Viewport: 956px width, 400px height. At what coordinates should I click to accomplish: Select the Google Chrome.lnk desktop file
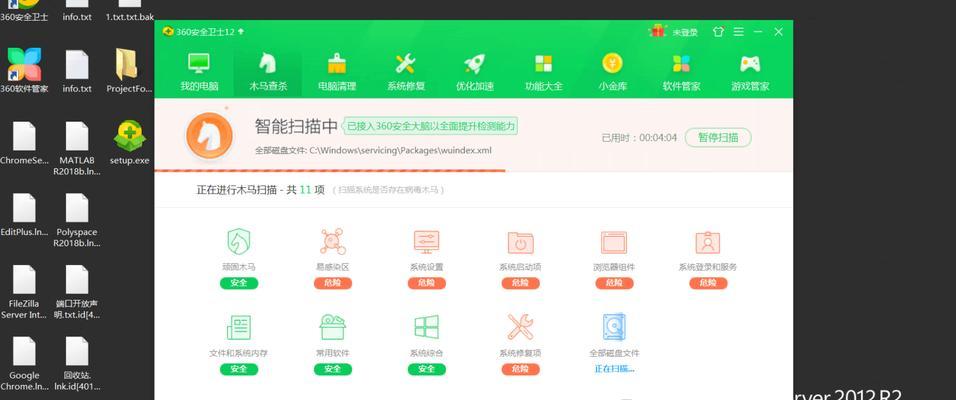tap(24, 363)
